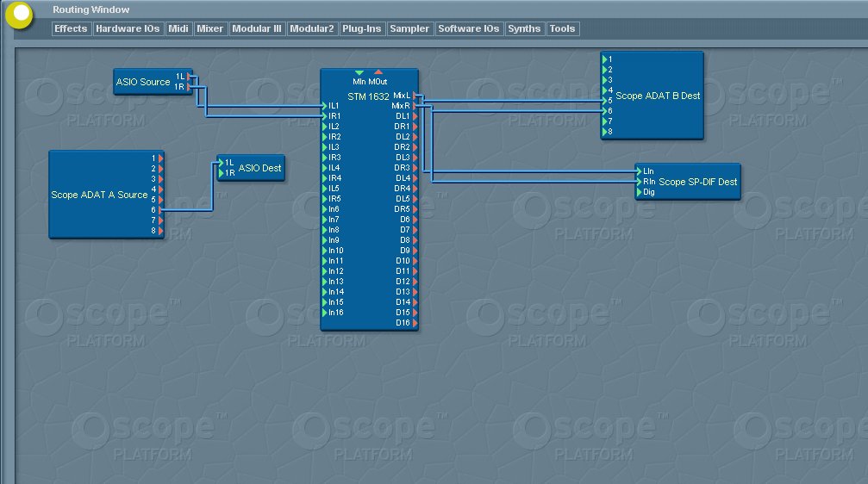Click the IL1 input pin on STM 1632
Image resolution: width=868 pixels, height=484 pixels.
click(x=325, y=106)
